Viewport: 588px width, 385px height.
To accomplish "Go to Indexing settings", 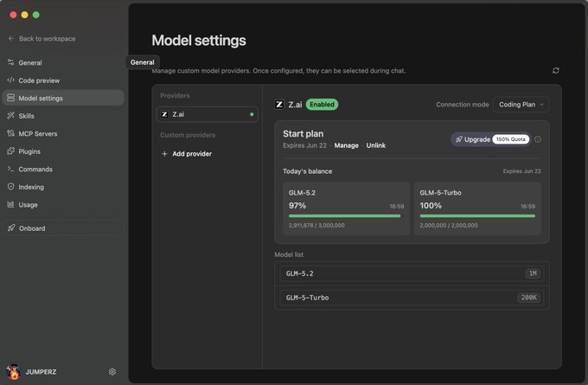I will (x=63, y=187).
